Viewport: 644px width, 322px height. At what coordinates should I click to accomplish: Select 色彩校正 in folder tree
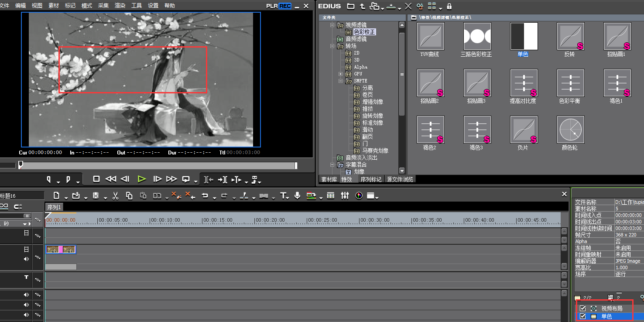point(364,32)
